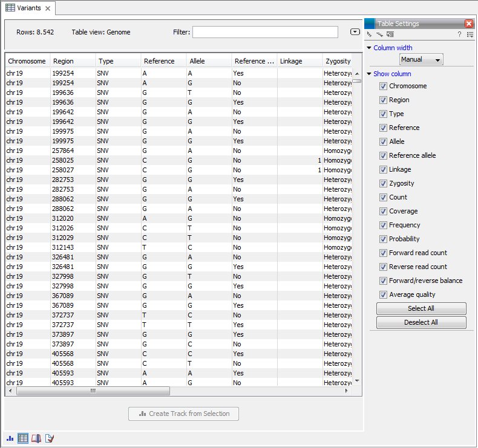
Task: Click the vertical scrollbar thumb
Action: tap(357, 81)
